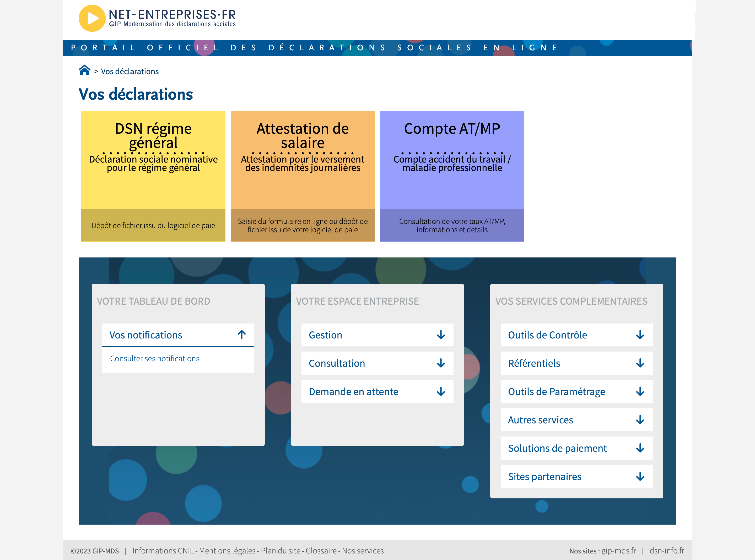Expand the Consultation section
Image resolution: width=755 pixels, height=560 pixels.
pos(377,363)
